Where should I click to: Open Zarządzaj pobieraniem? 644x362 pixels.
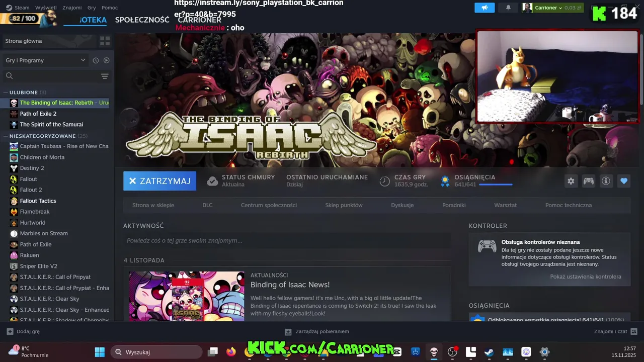[317, 331]
